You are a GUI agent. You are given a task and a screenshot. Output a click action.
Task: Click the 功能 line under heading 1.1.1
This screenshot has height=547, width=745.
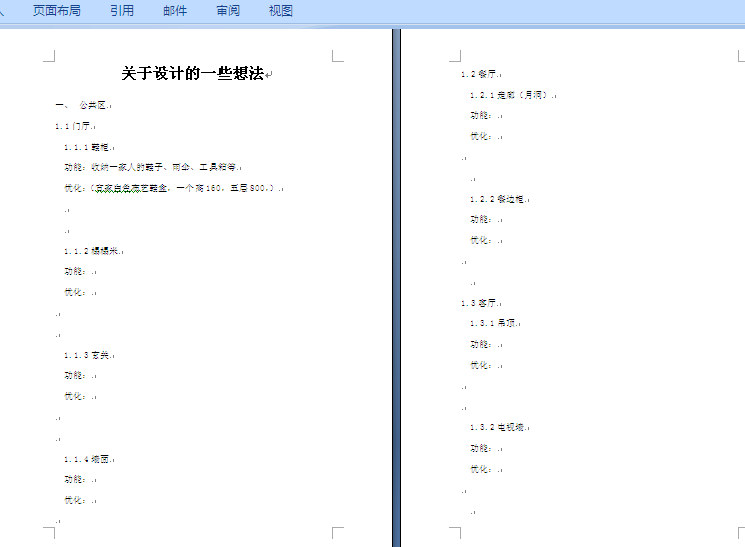(150, 167)
